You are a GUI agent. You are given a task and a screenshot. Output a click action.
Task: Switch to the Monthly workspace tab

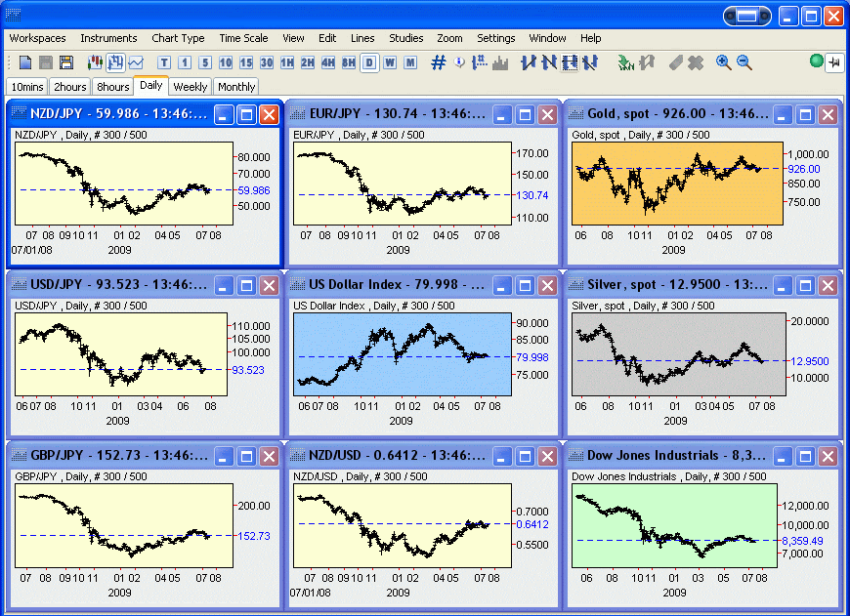[236, 87]
